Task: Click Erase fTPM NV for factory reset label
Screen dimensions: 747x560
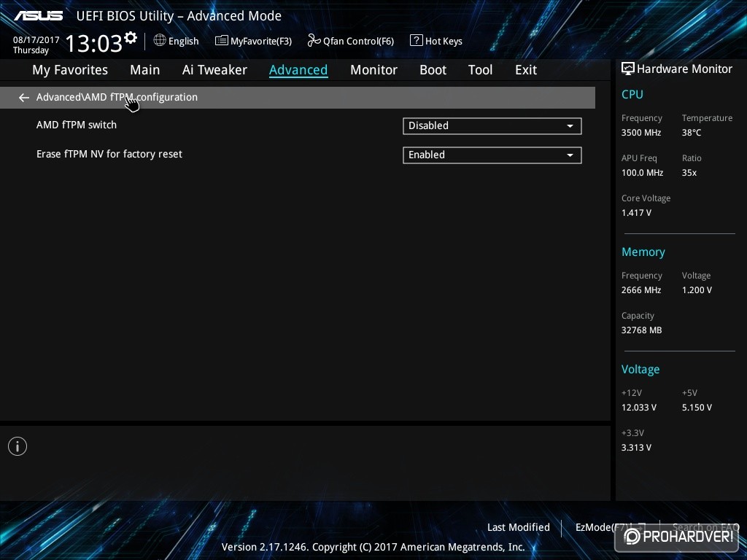Action: tap(109, 154)
